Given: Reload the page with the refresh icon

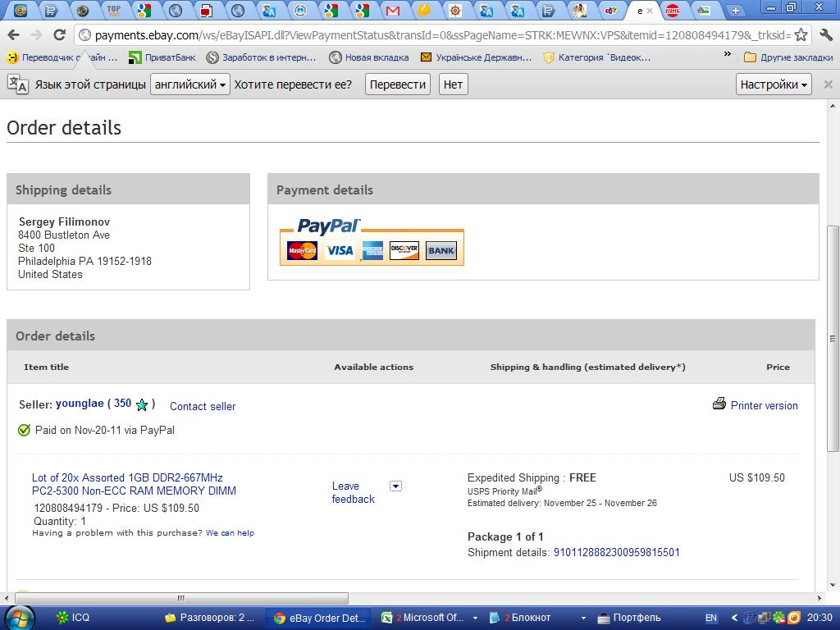Looking at the screenshot, I should click(x=59, y=35).
